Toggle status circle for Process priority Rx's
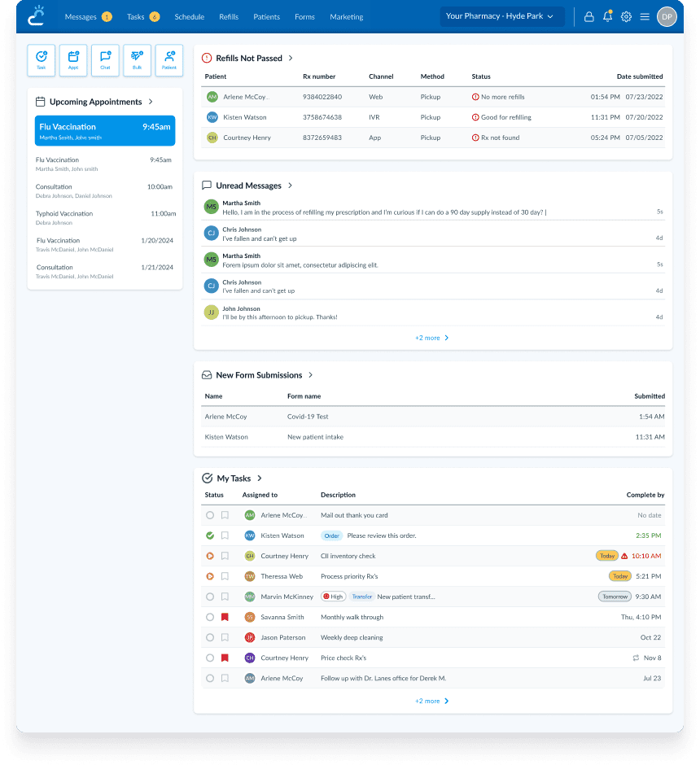Screen dimensions: 700x765 [x=210, y=576]
